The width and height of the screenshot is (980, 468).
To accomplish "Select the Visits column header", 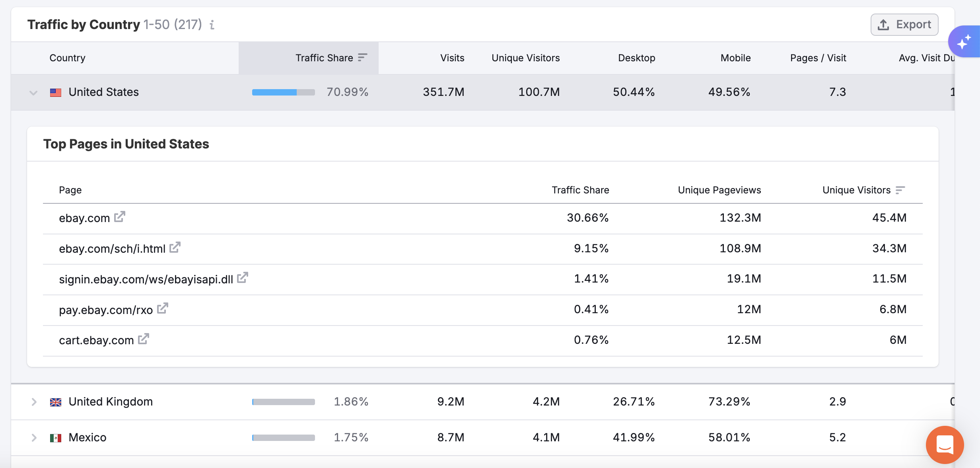I will click(x=452, y=58).
